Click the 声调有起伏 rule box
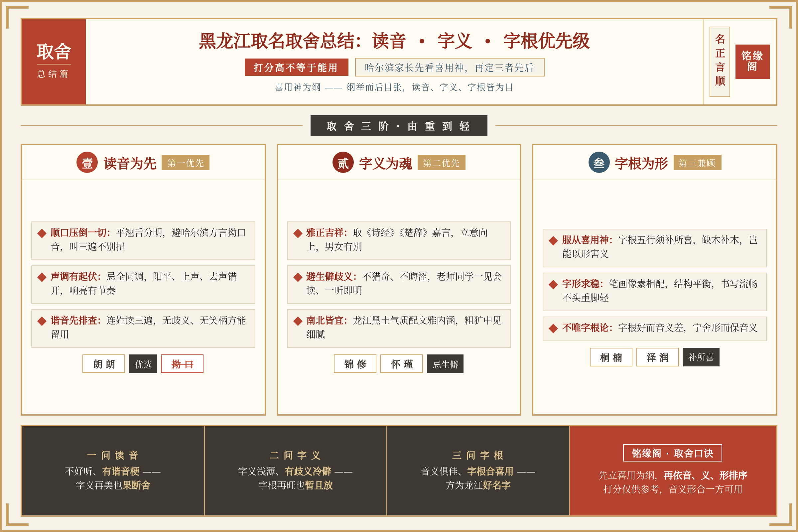Screen dimensions: 798x532 coord(143,284)
